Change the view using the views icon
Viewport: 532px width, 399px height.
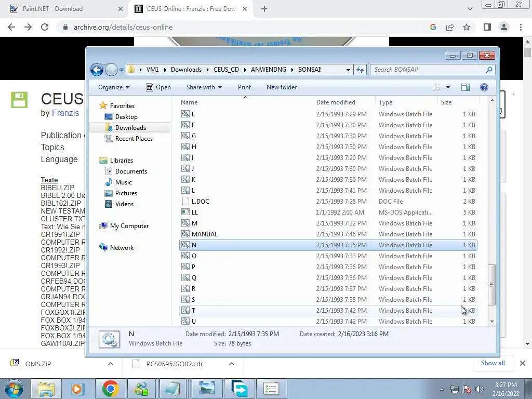[436, 87]
